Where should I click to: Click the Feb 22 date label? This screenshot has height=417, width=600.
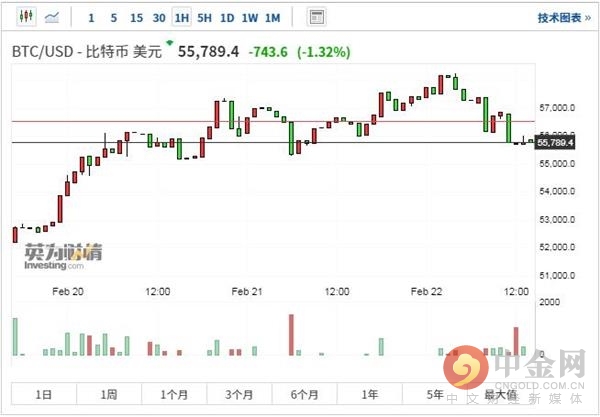[x=426, y=292]
